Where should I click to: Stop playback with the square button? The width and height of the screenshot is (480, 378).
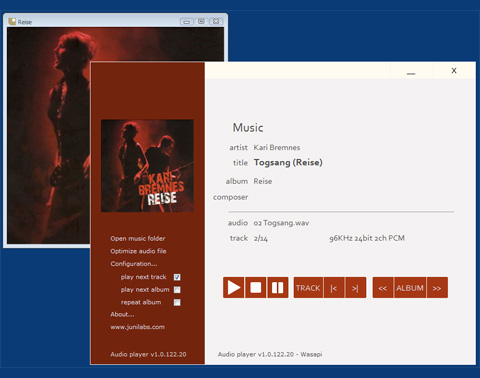(x=256, y=287)
